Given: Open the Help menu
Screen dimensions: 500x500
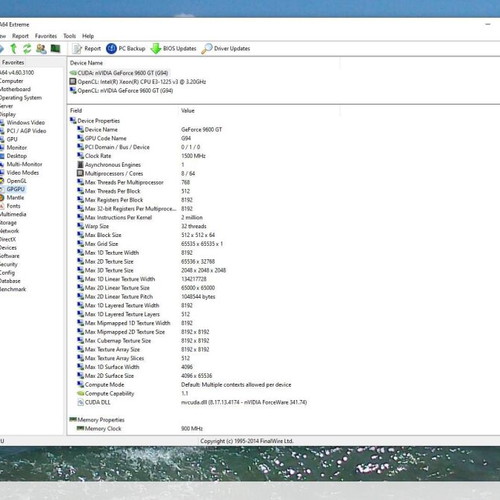Looking at the screenshot, I should (x=88, y=36).
